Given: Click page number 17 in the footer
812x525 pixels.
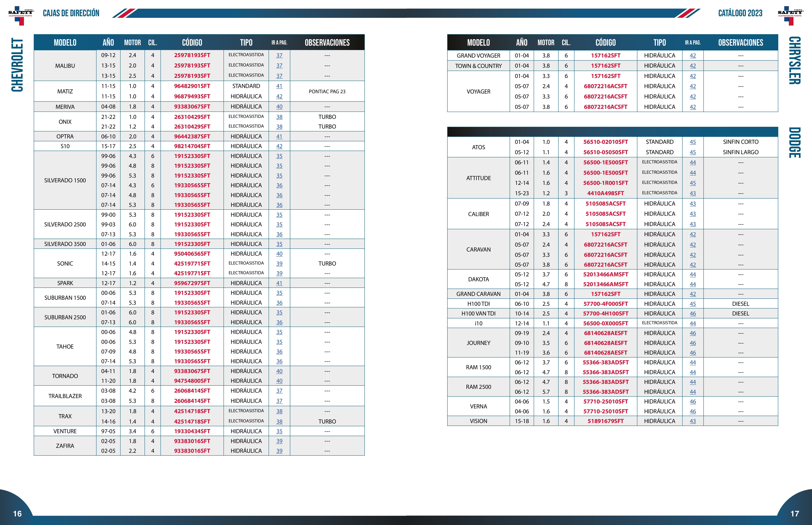Looking at the screenshot, I should [x=795, y=514].
